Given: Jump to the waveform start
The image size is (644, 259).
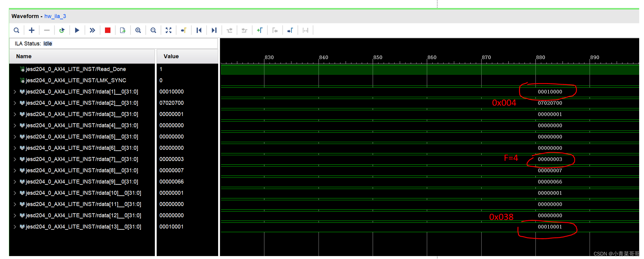Looking at the screenshot, I should 199,30.
